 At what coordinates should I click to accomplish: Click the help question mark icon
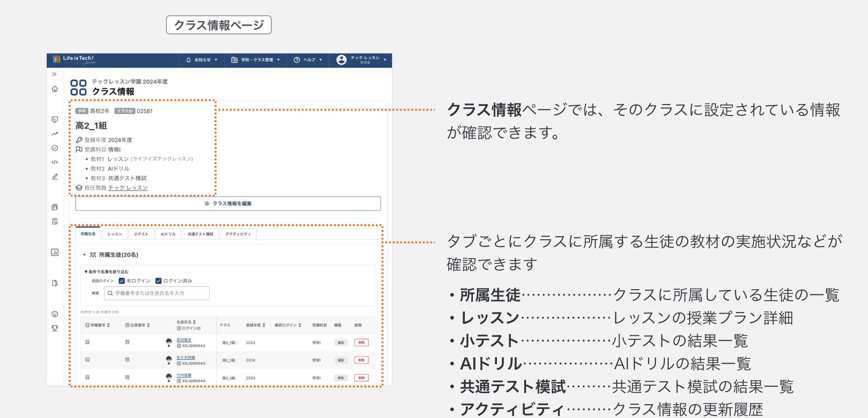click(x=297, y=60)
